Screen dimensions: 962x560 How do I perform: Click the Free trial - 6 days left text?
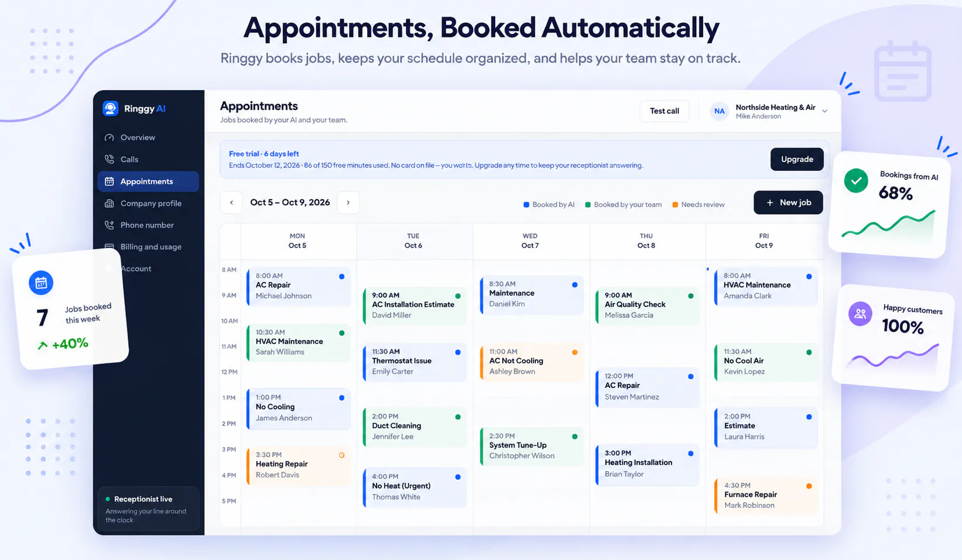[263, 154]
